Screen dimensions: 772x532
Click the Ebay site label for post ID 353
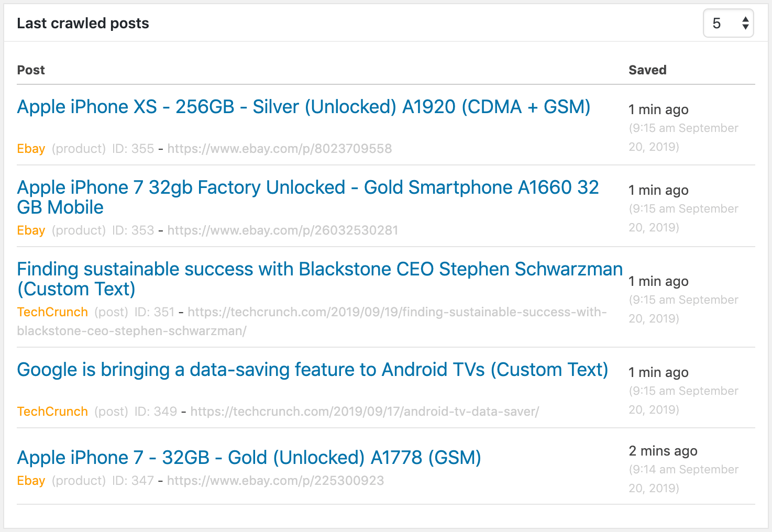31,230
